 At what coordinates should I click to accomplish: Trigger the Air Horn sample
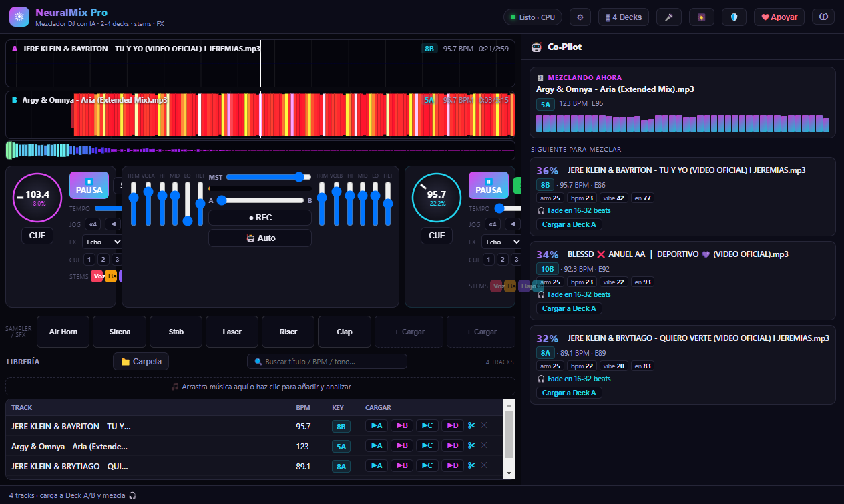[63, 332]
